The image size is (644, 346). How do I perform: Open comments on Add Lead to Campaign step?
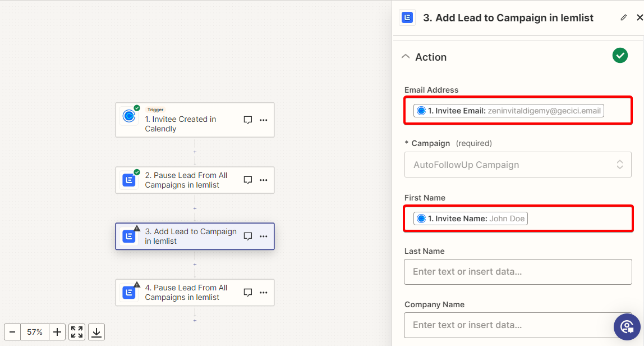pos(247,236)
